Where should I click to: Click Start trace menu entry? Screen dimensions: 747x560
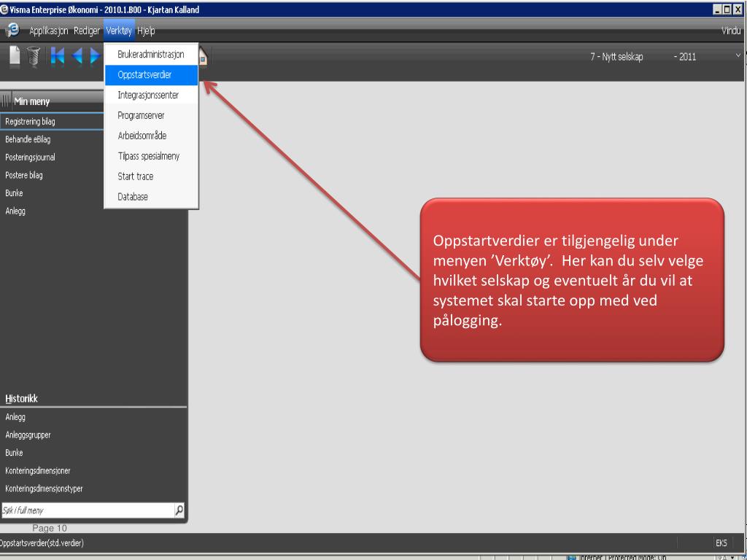pos(150,176)
